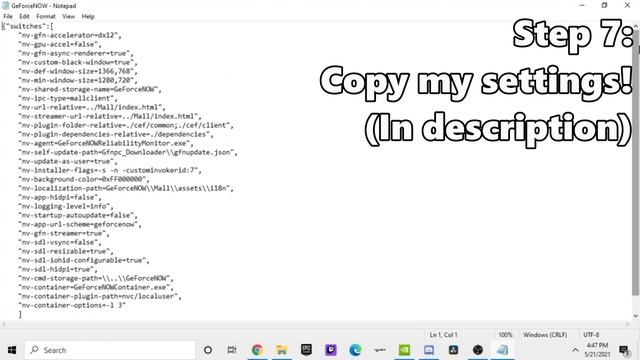640x360 pixels.
Task: Click the line "nv-update-as-user=true"
Action: coord(68,161)
